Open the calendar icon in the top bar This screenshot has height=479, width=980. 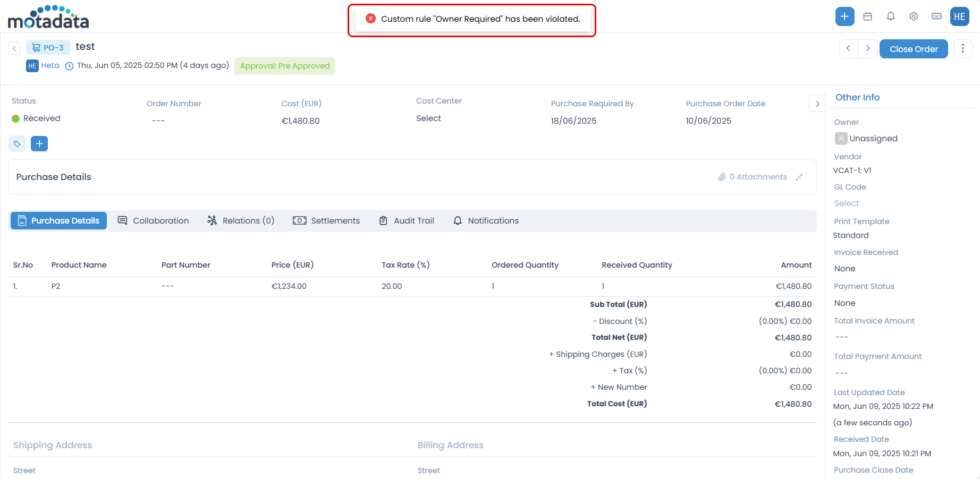pos(867,16)
